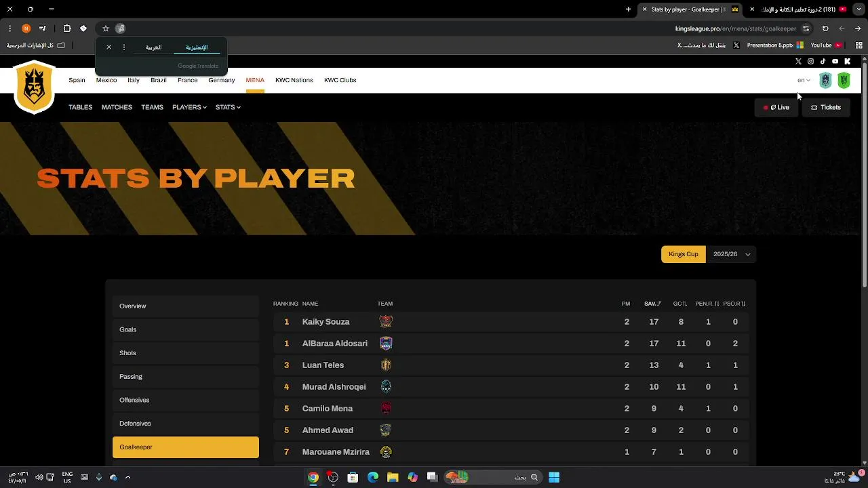Click the teal shield league badge

[x=825, y=80]
